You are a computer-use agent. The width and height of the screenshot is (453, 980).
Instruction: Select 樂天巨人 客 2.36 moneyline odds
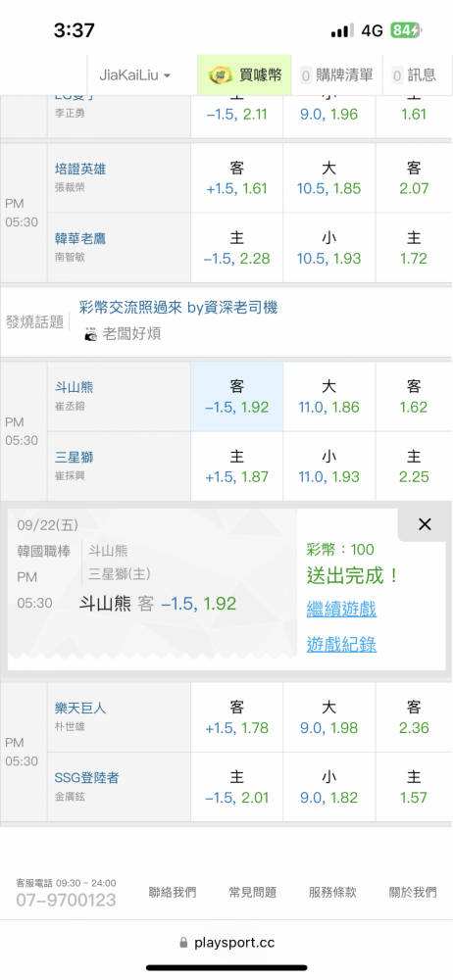414,717
